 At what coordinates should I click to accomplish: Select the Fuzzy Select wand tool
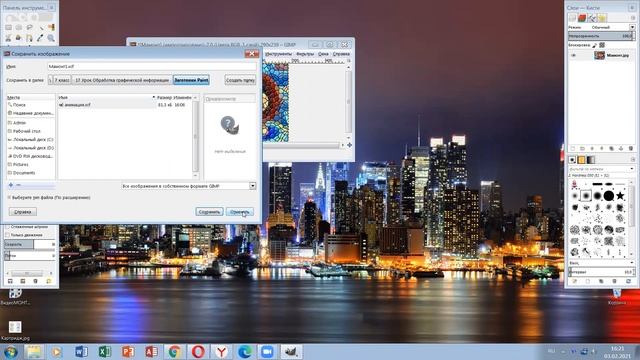[x=40, y=27]
